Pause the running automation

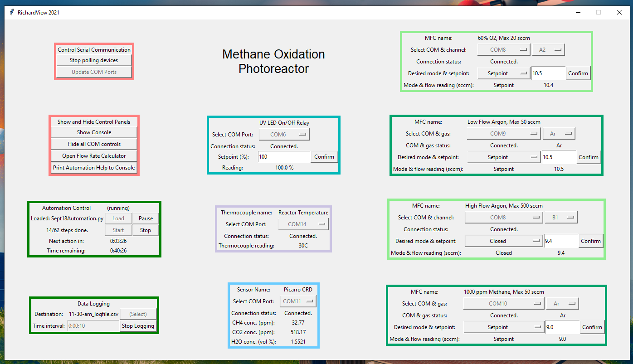(x=146, y=218)
